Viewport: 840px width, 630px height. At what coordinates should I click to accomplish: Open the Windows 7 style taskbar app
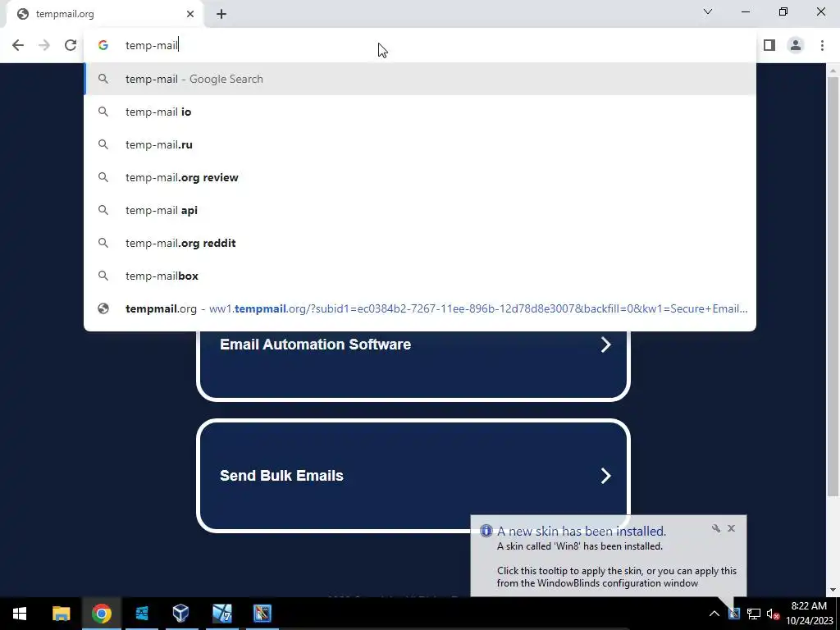click(221, 614)
